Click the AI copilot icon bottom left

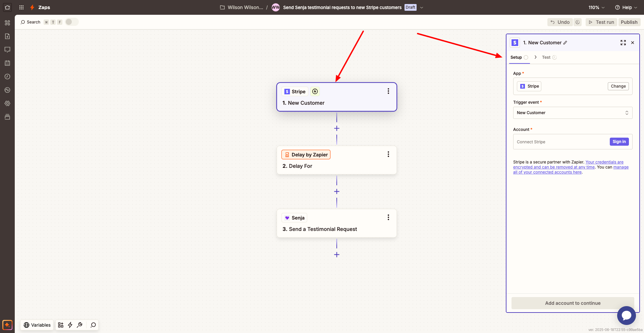[7, 325]
